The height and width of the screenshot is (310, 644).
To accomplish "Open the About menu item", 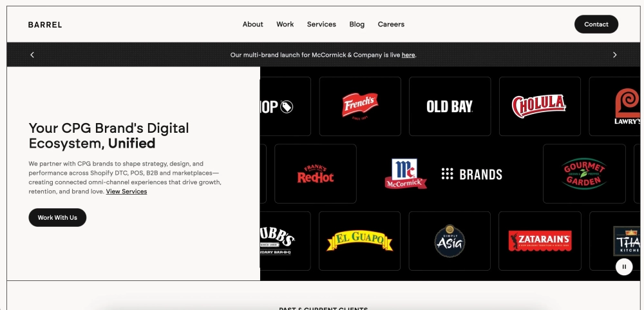I will 252,24.
